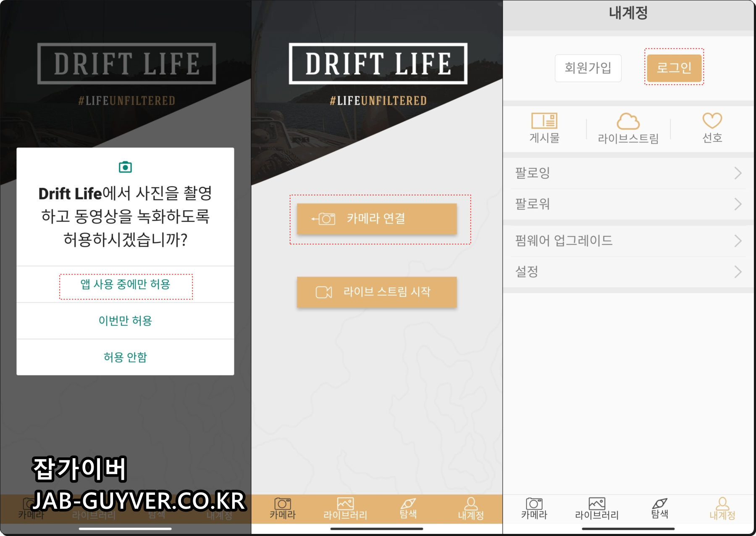Expand the 팔로잉 chevron
Image resolution: width=756 pixels, height=536 pixels.
pos(738,173)
